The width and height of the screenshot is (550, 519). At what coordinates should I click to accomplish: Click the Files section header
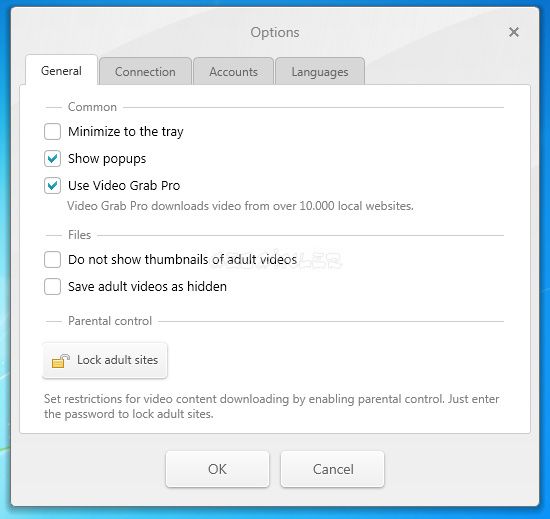(80, 235)
